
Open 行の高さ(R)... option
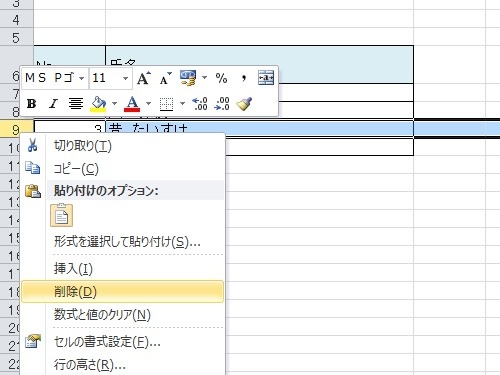[x=123, y=365]
